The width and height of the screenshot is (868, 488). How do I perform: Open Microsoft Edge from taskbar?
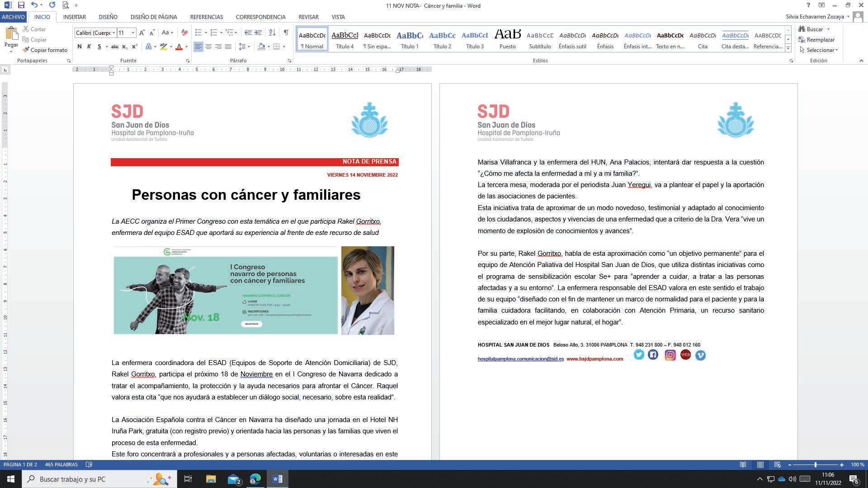[255, 479]
